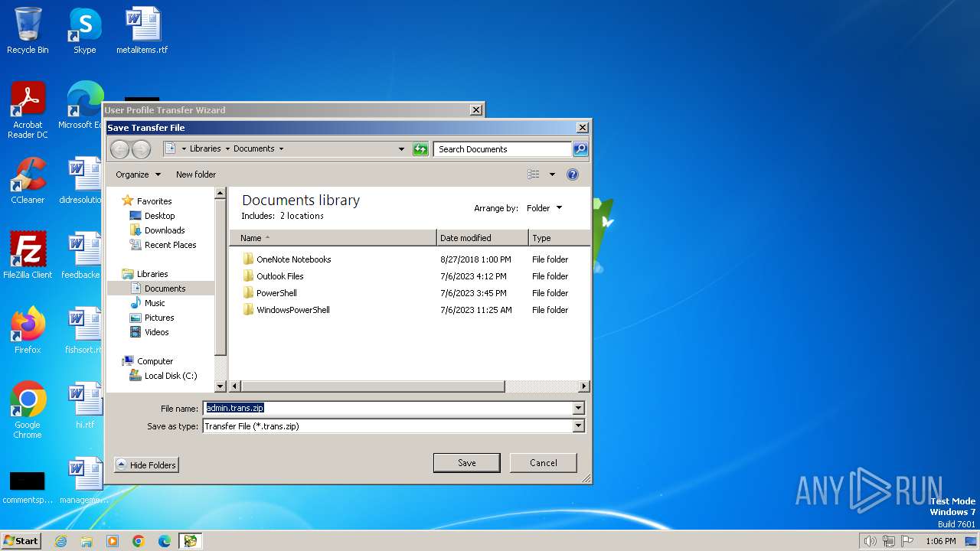The image size is (980, 551).
Task: Click the navigation pane scroll up arrow
Action: [x=220, y=194]
